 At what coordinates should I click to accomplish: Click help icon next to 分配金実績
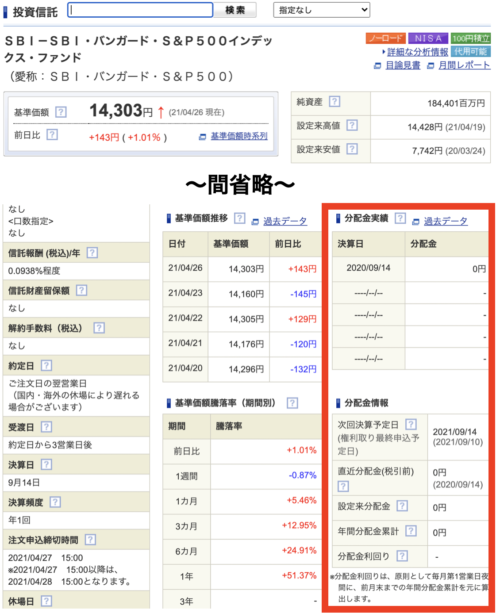[x=400, y=218]
